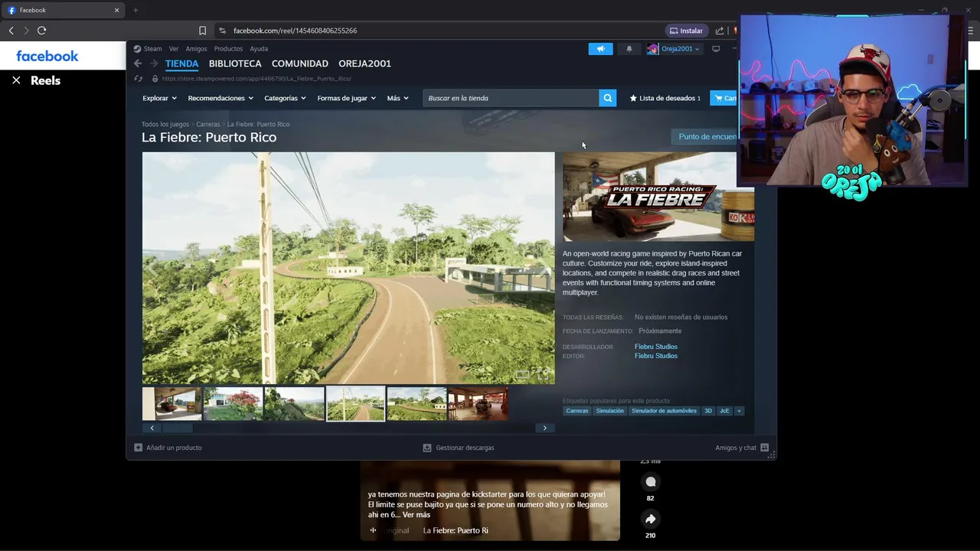The width and height of the screenshot is (980, 551).
Task: Click the store search magnifier button
Action: pyautogui.click(x=607, y=98)
